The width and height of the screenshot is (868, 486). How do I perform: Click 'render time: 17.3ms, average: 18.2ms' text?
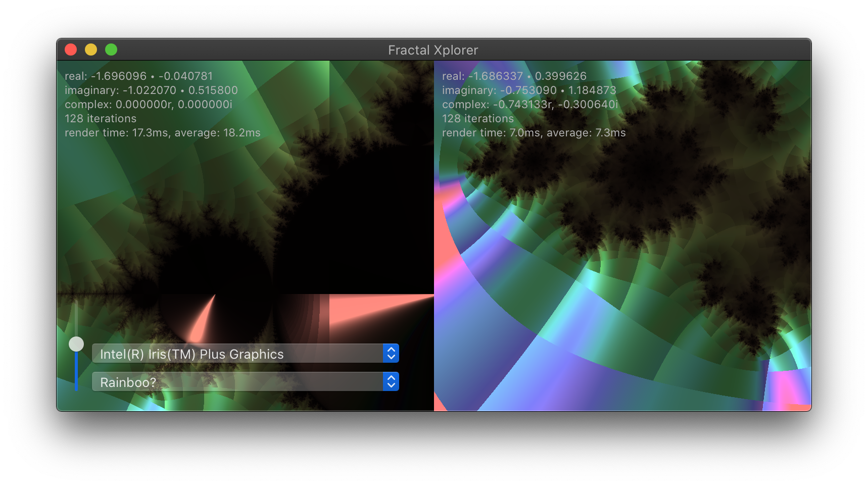click(163, 133)
